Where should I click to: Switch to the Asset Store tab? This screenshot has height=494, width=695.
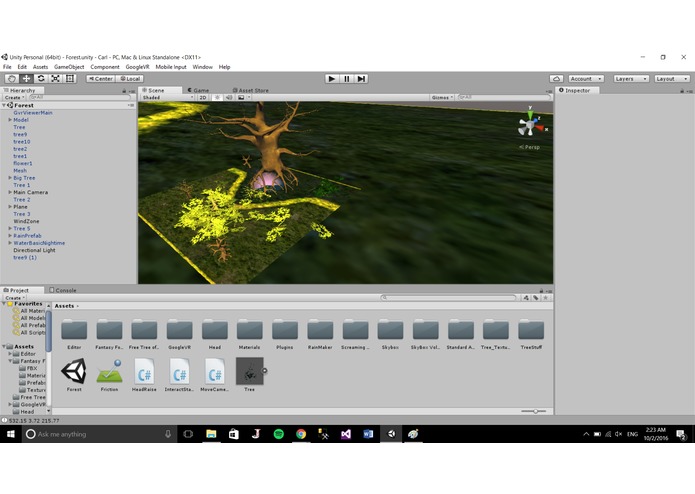(x=250, y=90)
